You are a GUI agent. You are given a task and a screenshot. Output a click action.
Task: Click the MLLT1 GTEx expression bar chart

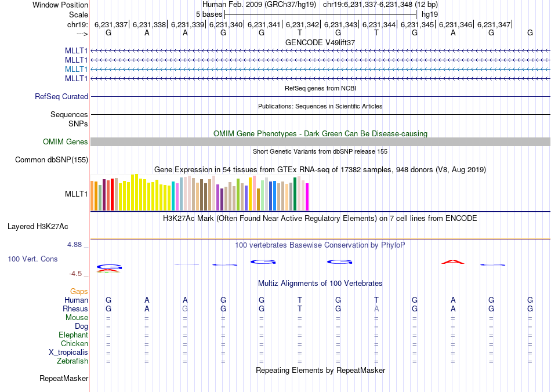coord(200,193)
